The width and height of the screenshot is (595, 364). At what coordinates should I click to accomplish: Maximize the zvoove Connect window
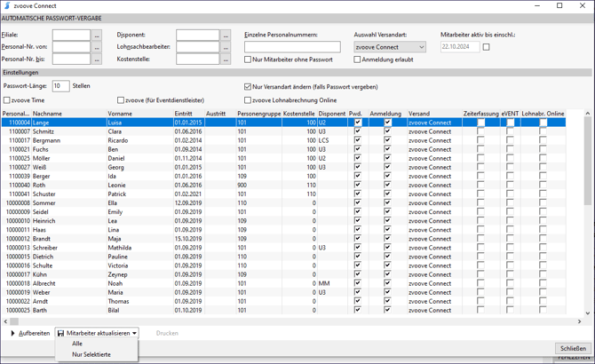(559, 5)
